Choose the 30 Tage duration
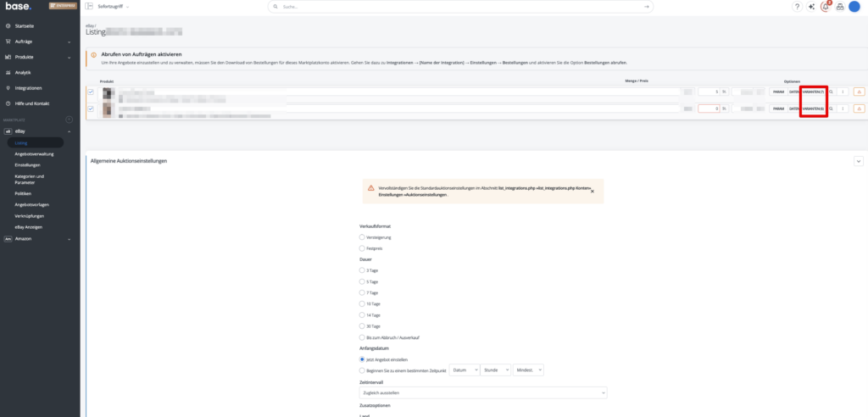868x417 pixels. (362, 326)
